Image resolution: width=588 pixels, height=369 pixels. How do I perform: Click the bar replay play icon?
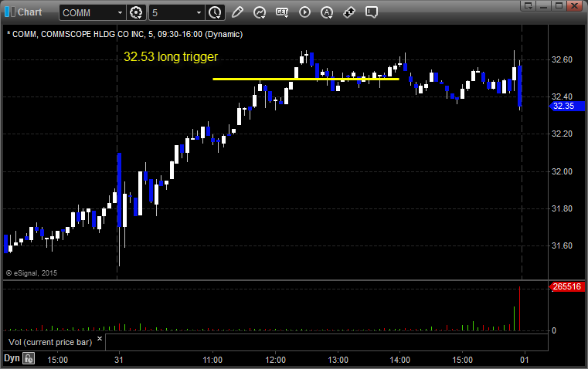point(304,12)
